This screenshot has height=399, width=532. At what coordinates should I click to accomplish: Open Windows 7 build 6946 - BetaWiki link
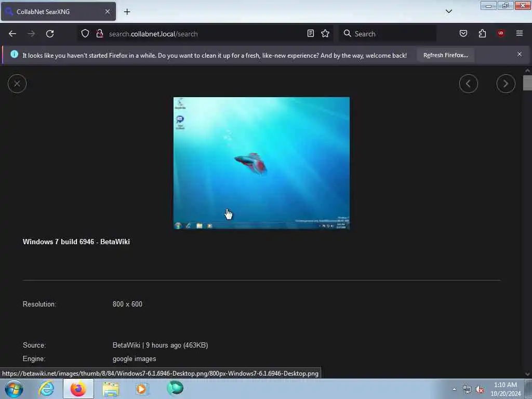(76, 242)
